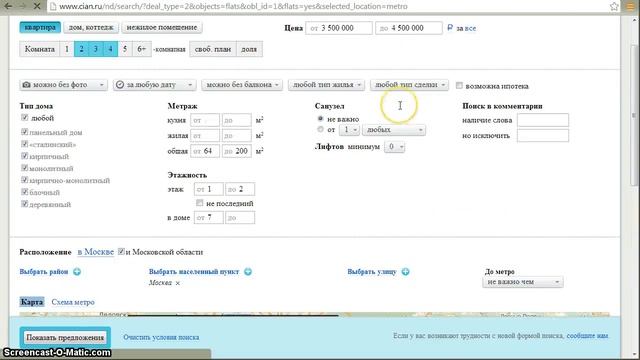Toggle the деревянный checkbox
Image resolution: width=640 pixels, height=360 pixels.
(24, 204)
